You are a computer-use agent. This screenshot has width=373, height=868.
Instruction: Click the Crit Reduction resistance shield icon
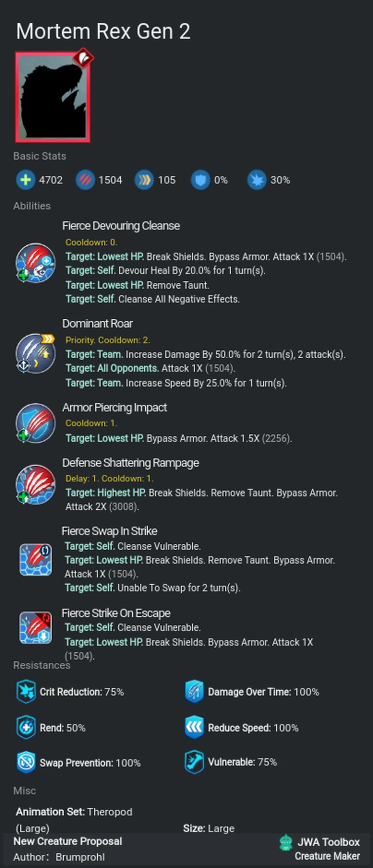[x=26, y=692]
